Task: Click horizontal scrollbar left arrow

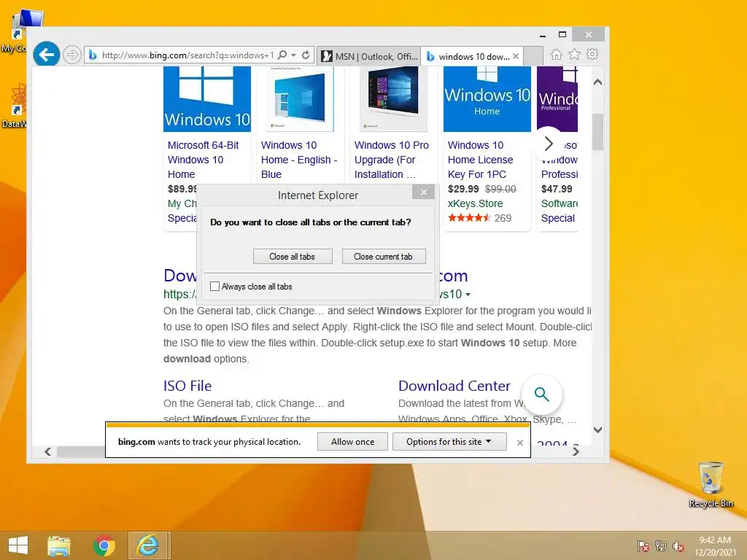Action: pyautogui.click(x=47, y=451)
